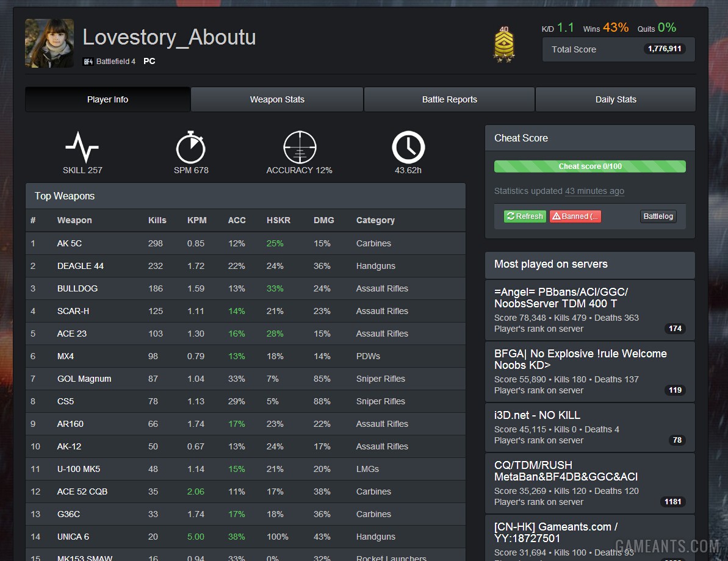Click the LMGs category in U-100 MK5 row
This screenshot has width=728, height=561.
pos(367,469)
